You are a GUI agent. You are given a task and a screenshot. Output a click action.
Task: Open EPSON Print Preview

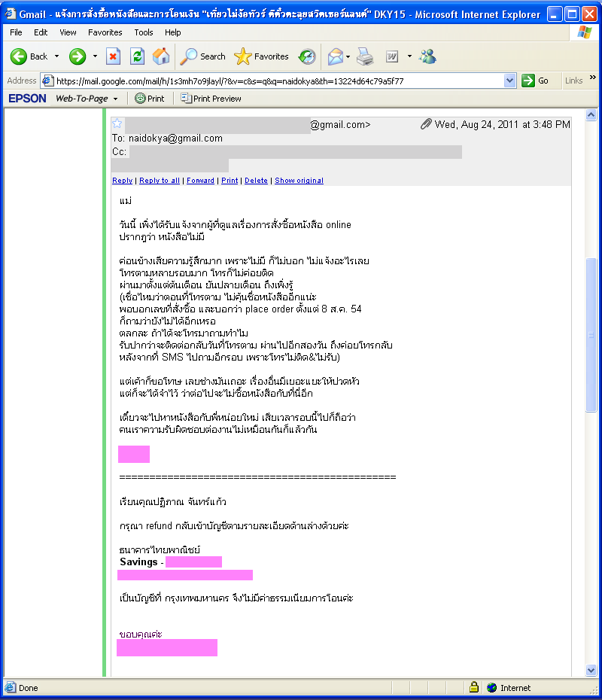pos(211,98)
